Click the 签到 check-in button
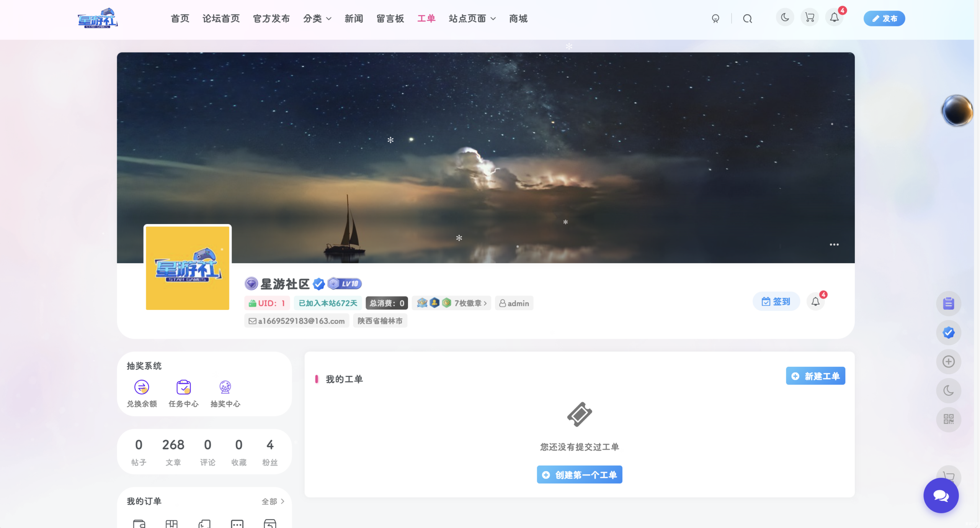 click(x=776, y=302)
